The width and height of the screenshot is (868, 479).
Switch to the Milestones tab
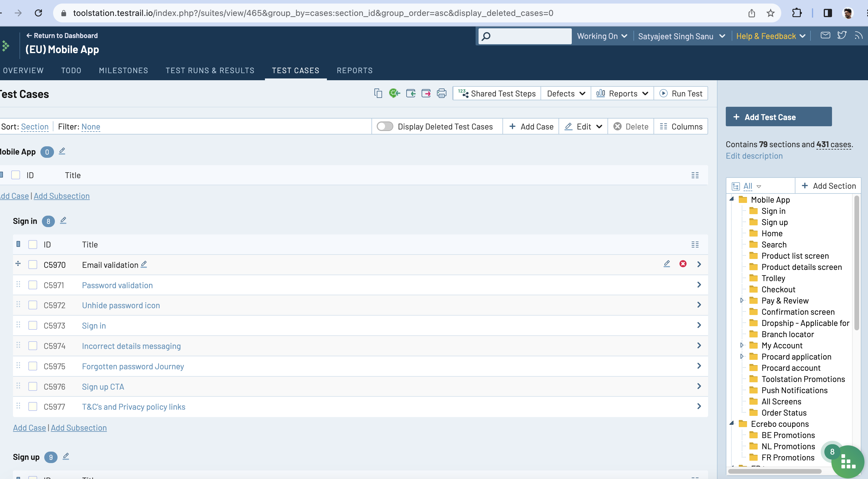point(123,70)
